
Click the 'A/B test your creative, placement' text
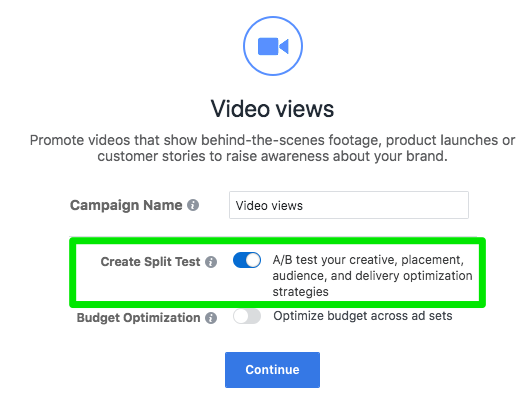pyautogui.click(x=368, y=260)
